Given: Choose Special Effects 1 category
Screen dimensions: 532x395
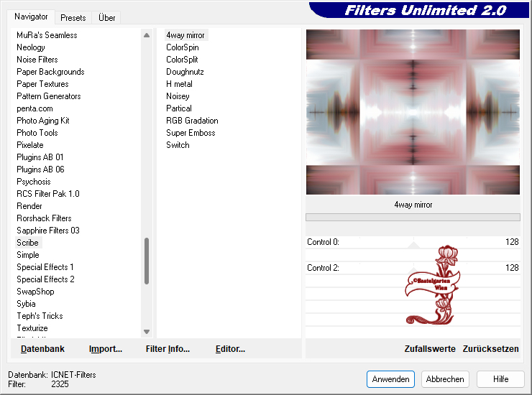Looking at the screenshot, I should (45, 267).
